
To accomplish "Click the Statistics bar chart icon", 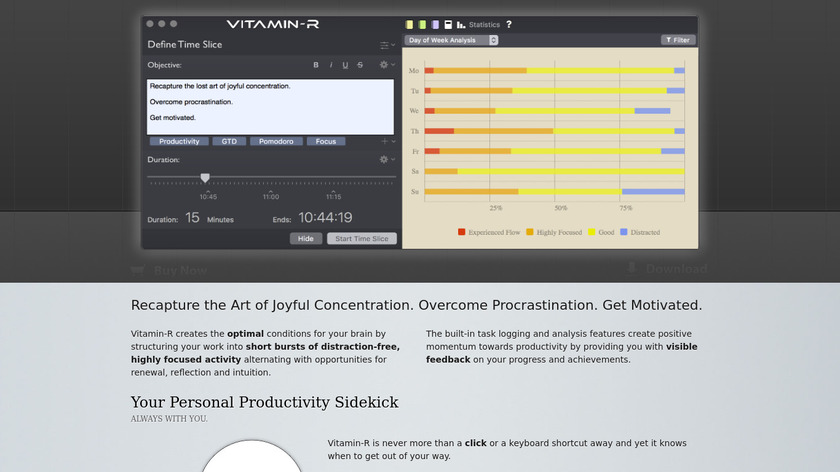I will pos(461,25).
